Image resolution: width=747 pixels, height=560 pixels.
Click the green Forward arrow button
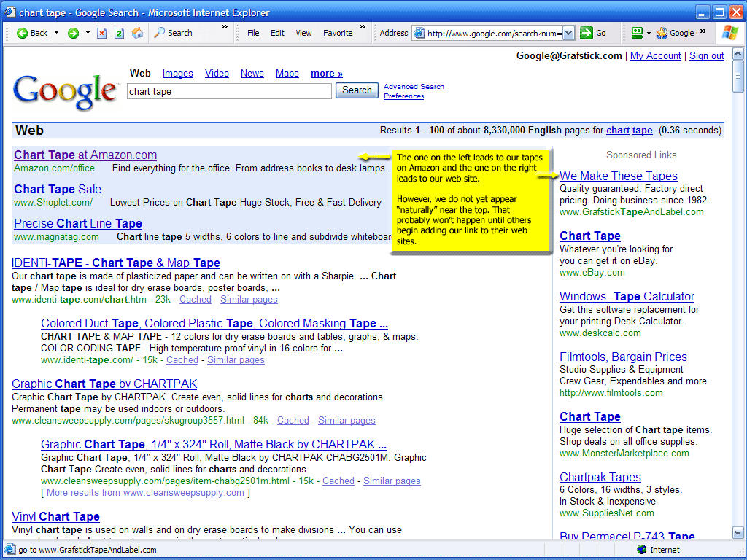pyautogui.click(x=73, y=33)
